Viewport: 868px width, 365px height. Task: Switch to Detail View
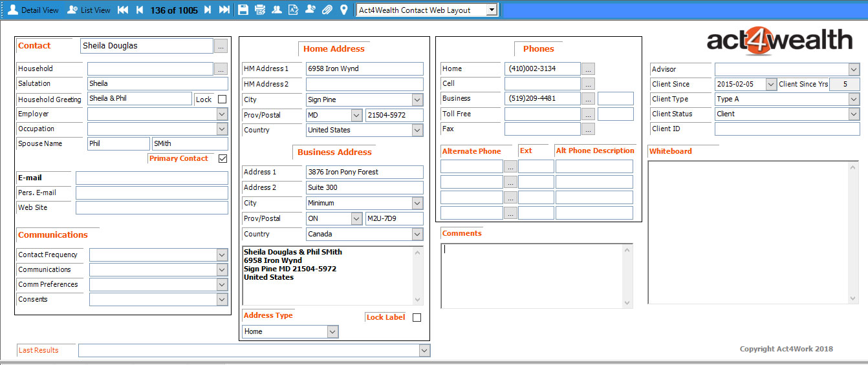(x=33, y=10)
